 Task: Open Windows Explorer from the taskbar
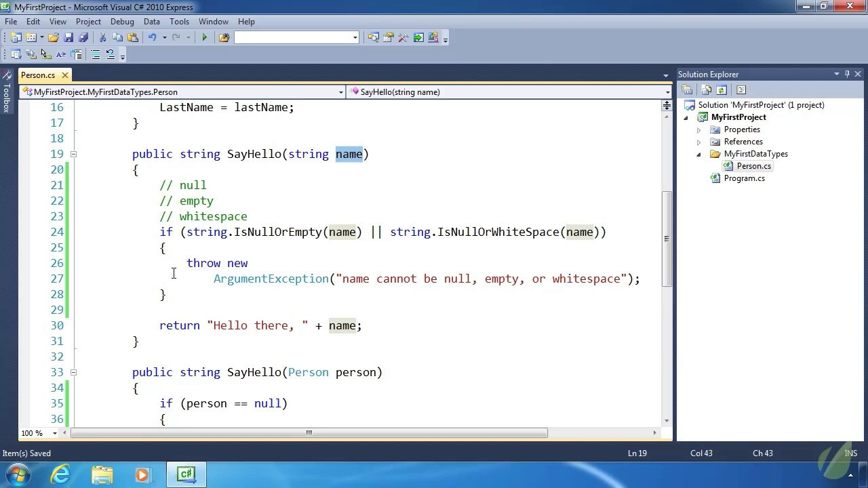(102, 474)
